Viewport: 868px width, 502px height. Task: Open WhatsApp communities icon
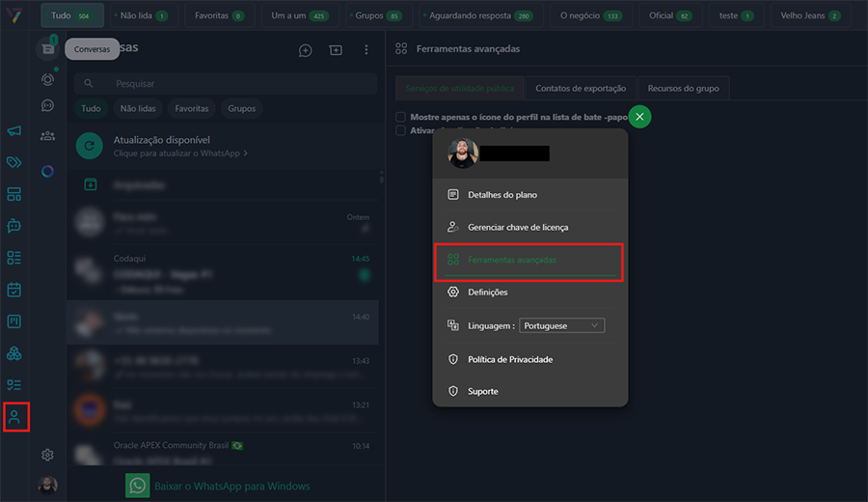click(x=47, y=136)
